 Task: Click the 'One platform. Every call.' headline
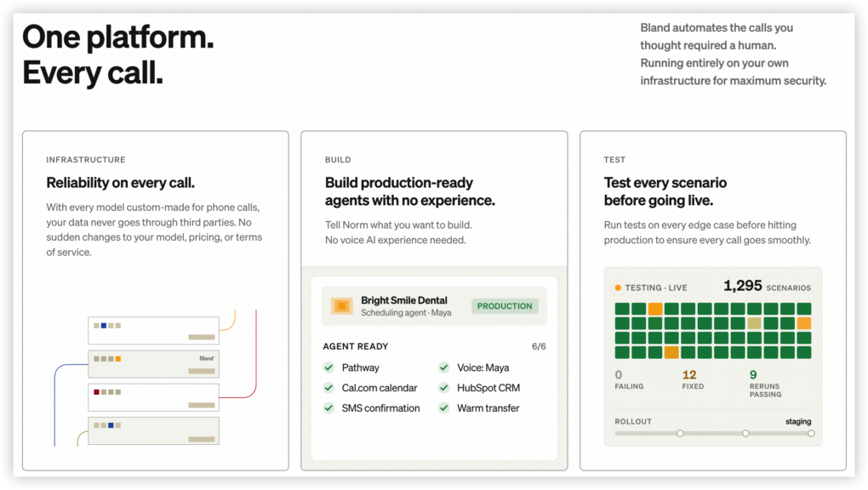pos(118,54)
